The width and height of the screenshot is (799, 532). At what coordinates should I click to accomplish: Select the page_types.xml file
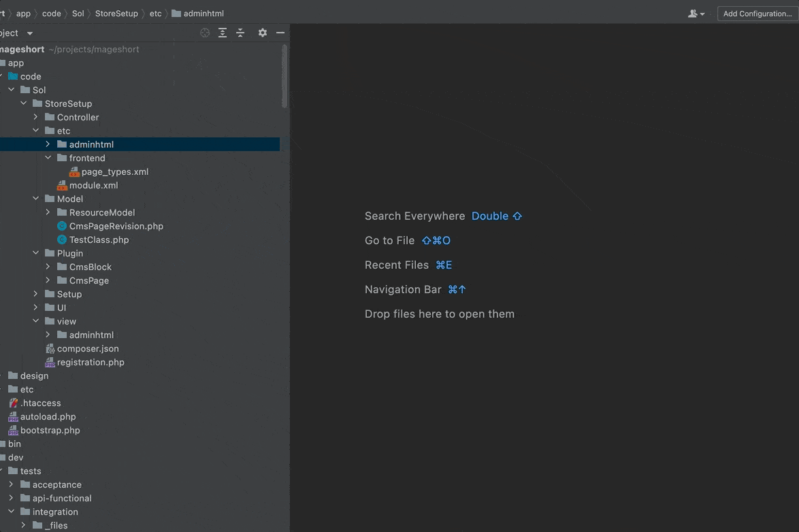114,172
